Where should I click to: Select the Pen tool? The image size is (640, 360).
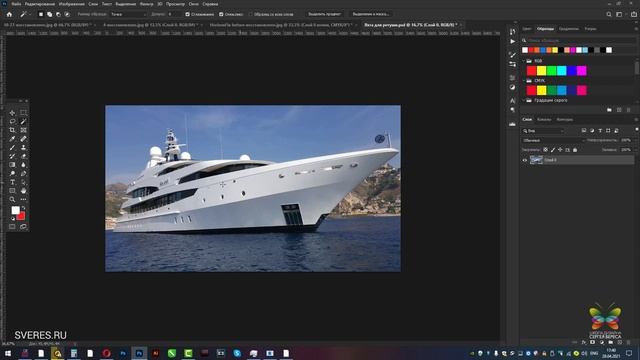(x=23, y=174)
